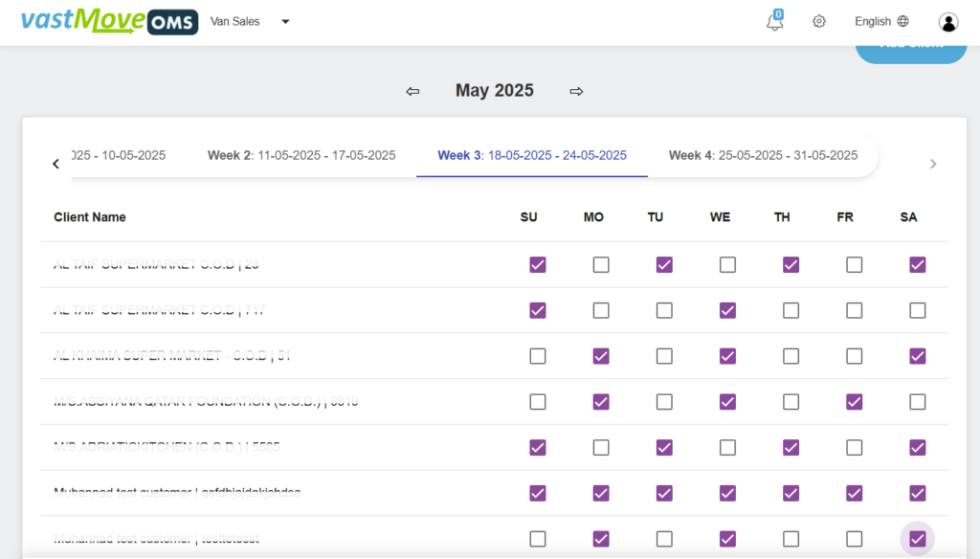Expand the Van Sales dropdown arrow
Screen dimensions: 980x559
tap(285, 21)
